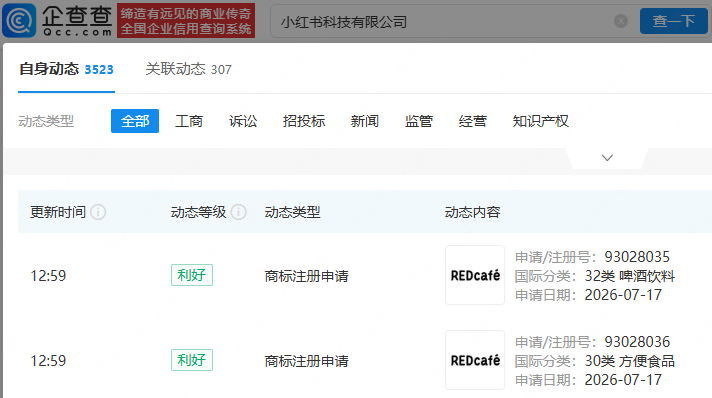Filter dynamics by 经营
This screenshot has width=712, height=398.
click(x=473, y=121)
